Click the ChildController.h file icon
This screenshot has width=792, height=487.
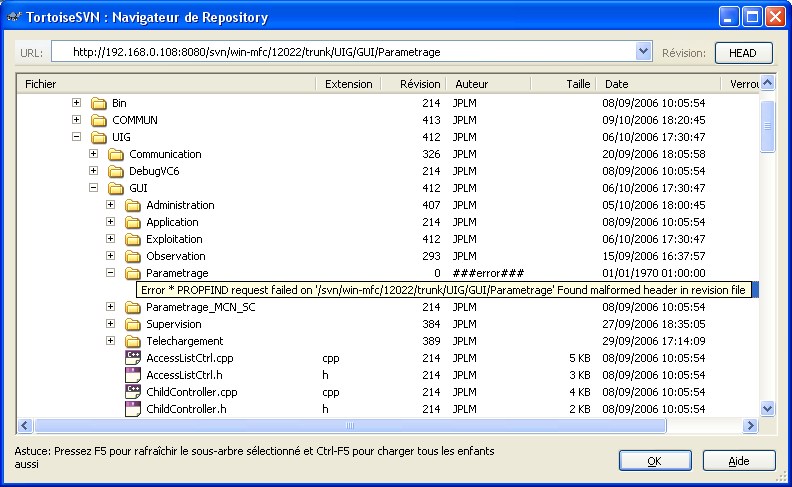(133, 409)
